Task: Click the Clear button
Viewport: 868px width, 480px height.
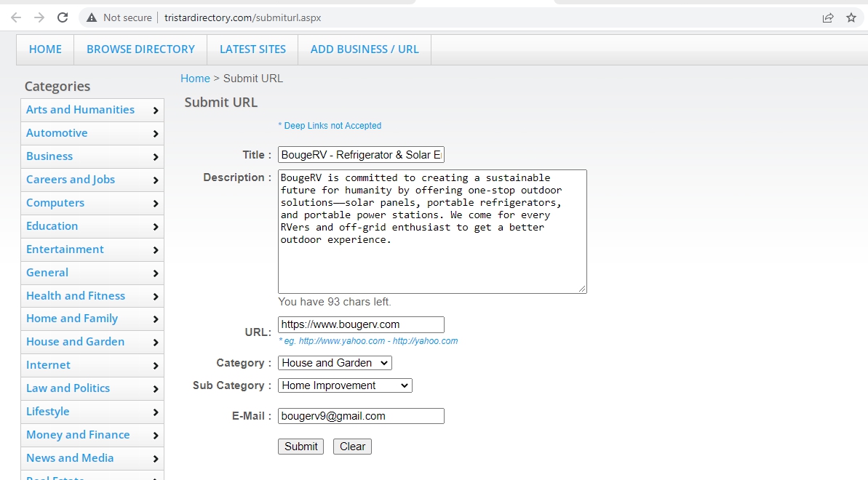Action: pyautogui.click(x=352, y=447)
